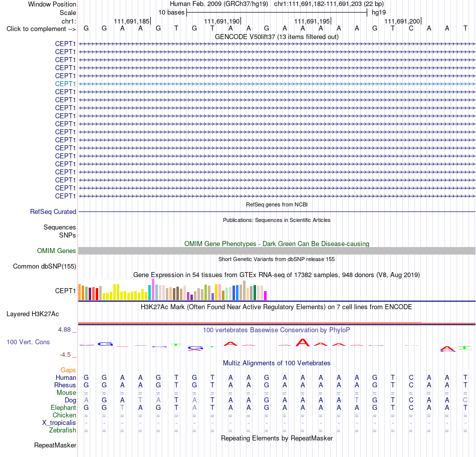Screen dimensions: 476x457
Task: Click the '10 bases' scale bar label
Action: pos(171,13)
